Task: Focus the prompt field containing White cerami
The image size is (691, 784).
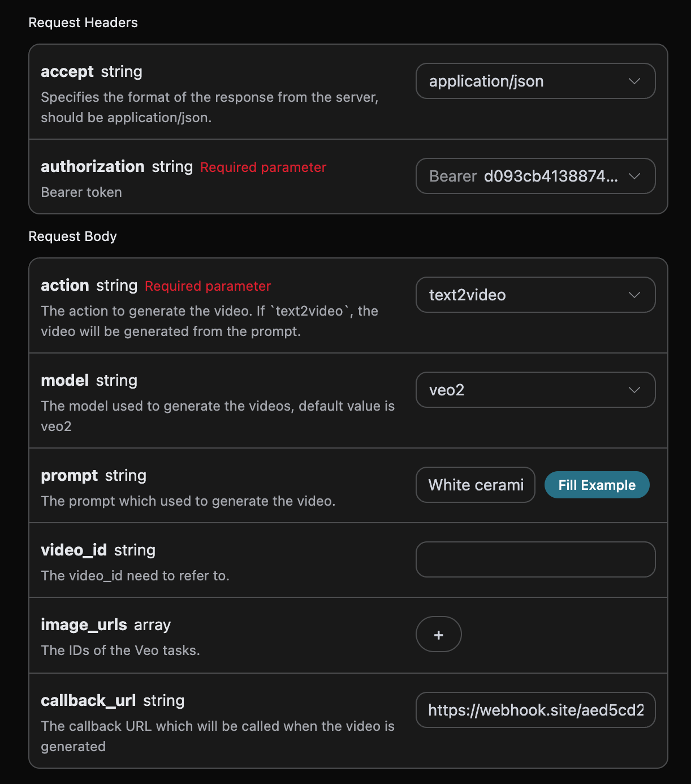Action: click(x=476, y=485)
